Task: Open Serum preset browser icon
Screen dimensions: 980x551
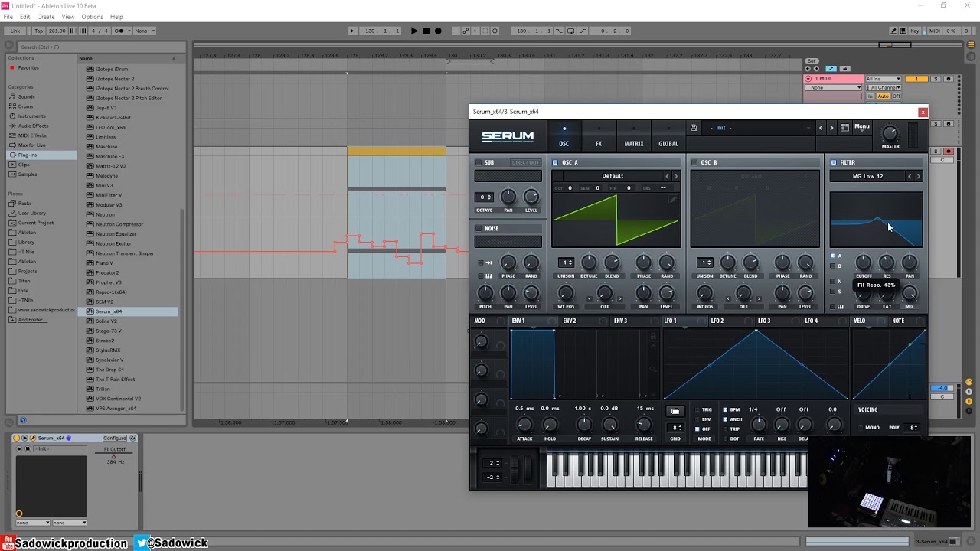Action: click(x=844, y=128)
